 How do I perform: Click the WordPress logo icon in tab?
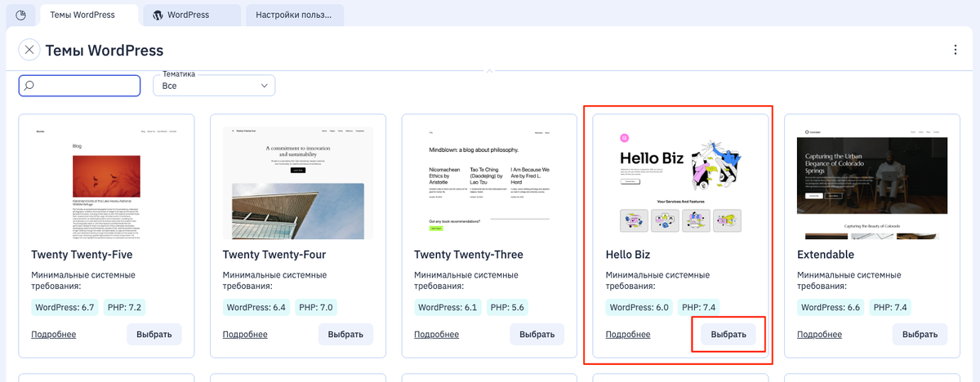[x=158, y=15]
